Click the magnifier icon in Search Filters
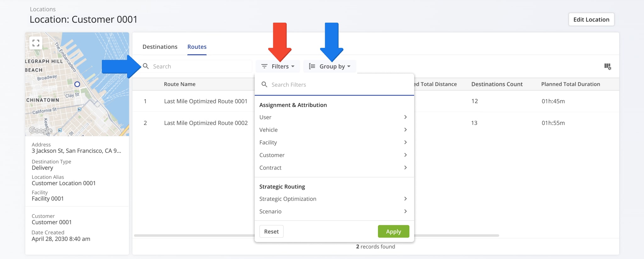Screen dimensions: 644x259 coord(264,84)
